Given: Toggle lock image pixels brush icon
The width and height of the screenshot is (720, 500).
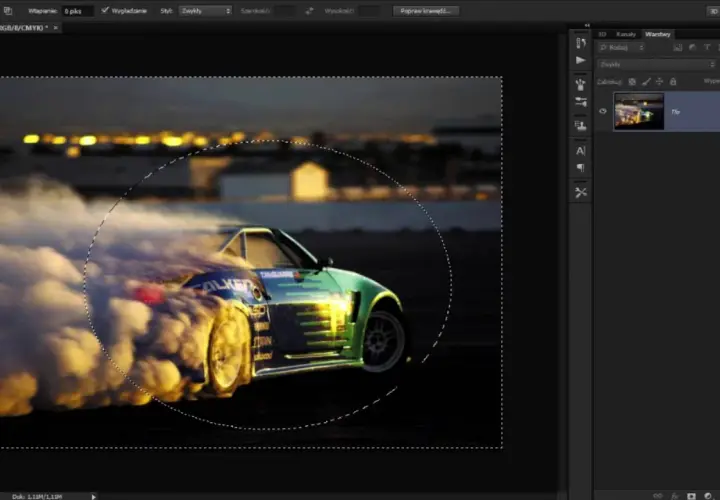Looking at the screenshot, I should coord(646,82).
